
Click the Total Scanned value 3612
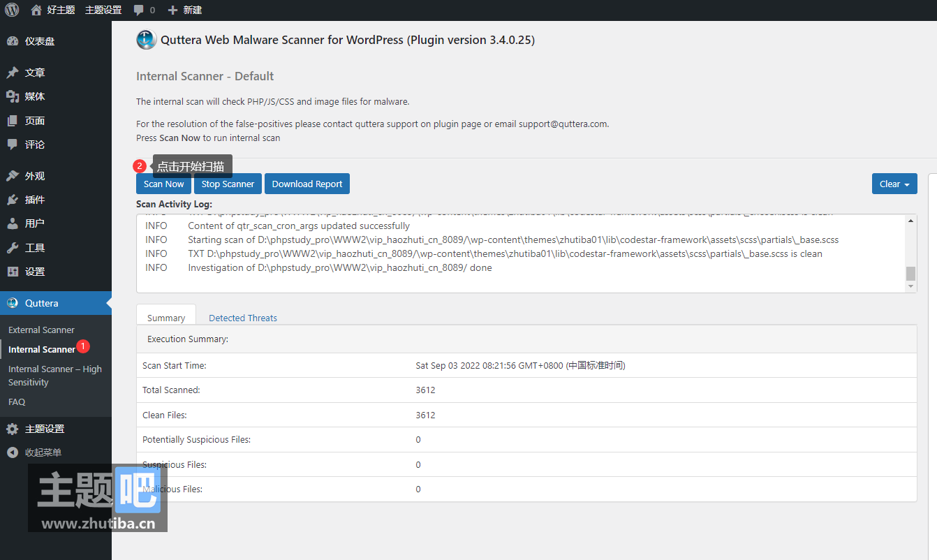click(425, 390)
